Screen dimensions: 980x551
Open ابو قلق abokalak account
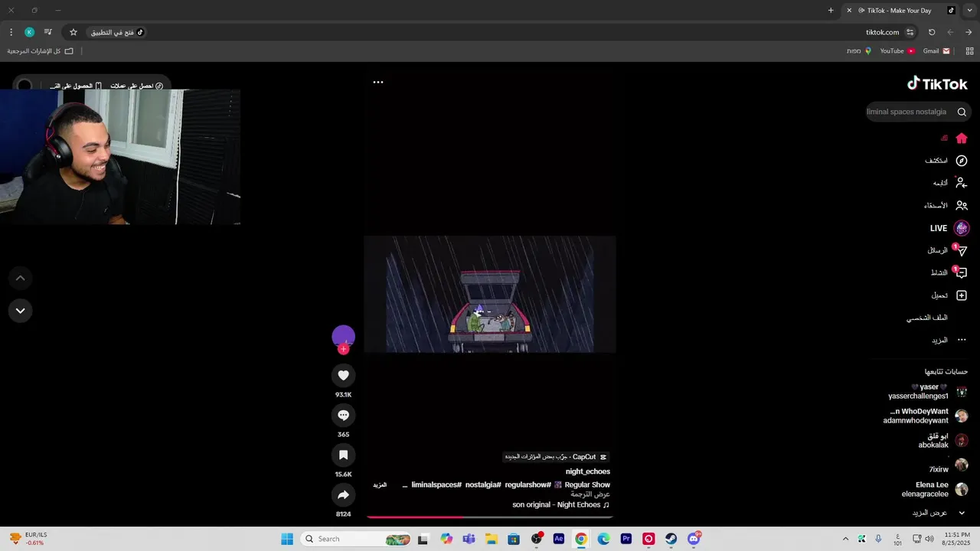[942, 440]
